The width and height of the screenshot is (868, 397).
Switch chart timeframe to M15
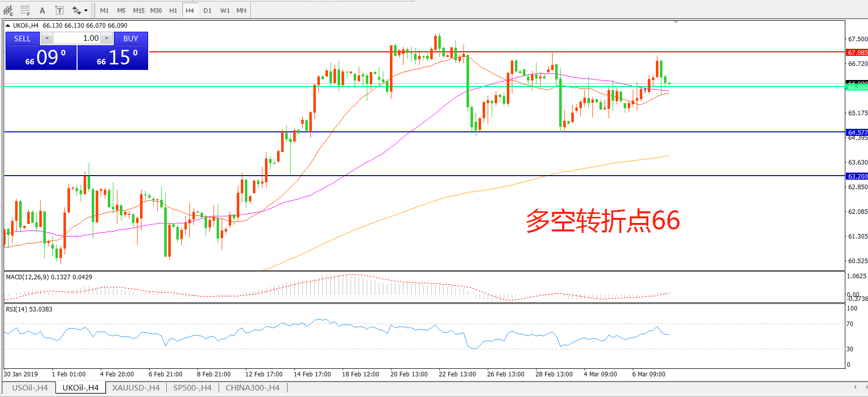pos(139,10)
